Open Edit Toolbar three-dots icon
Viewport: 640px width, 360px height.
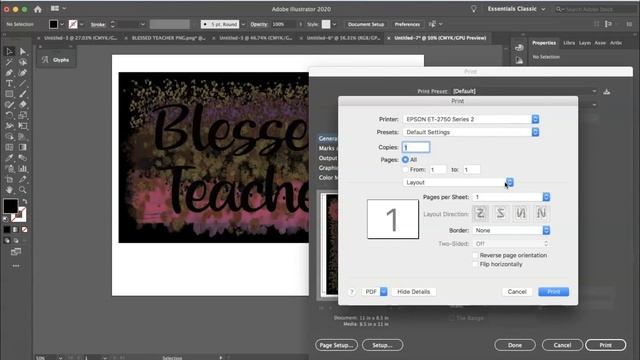click(16, 266)
